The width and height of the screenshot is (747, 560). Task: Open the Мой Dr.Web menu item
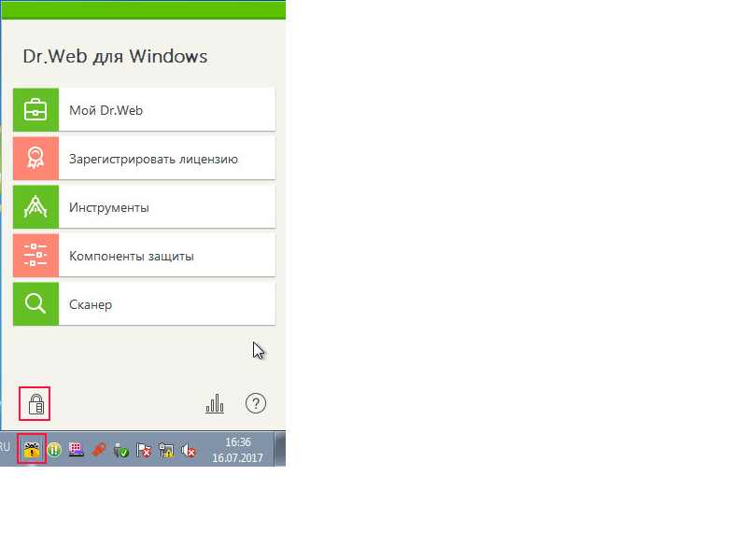[144, 109]
